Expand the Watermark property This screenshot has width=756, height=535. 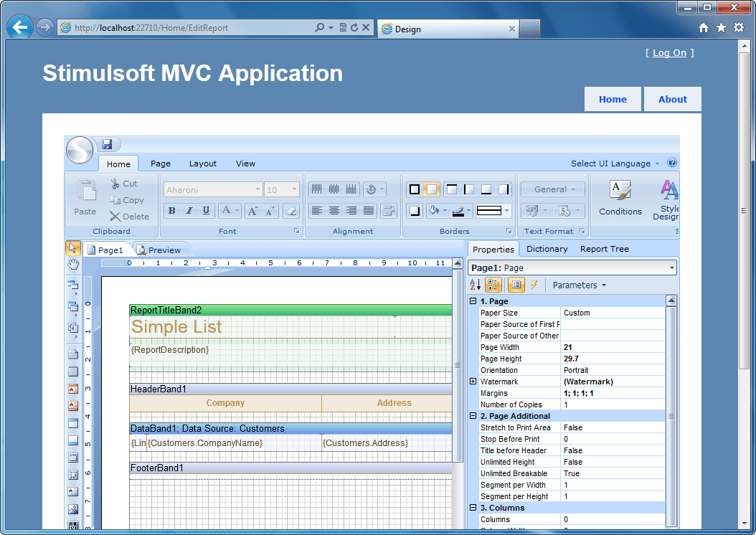pyautogui.click(x=473, y=382)
